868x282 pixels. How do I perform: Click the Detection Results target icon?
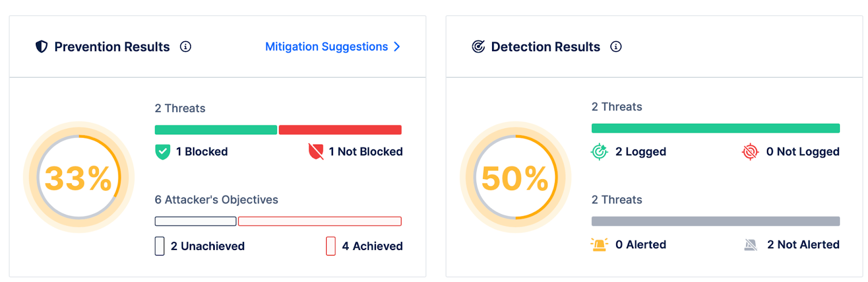click(478, 47)
